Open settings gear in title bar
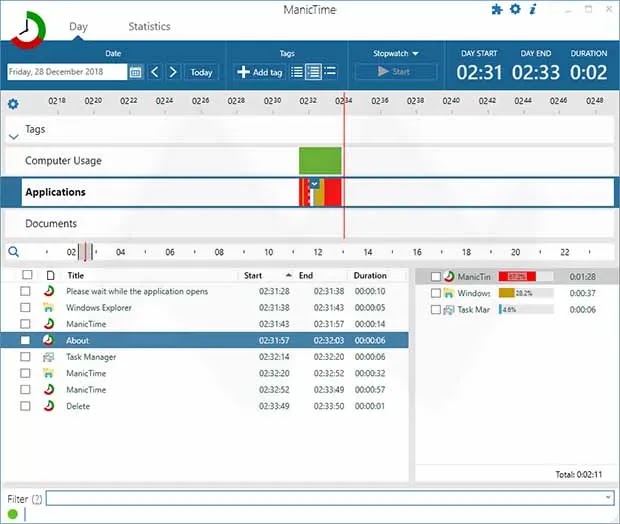The height and width of the screenshot is (524, 620). point(515,10)
